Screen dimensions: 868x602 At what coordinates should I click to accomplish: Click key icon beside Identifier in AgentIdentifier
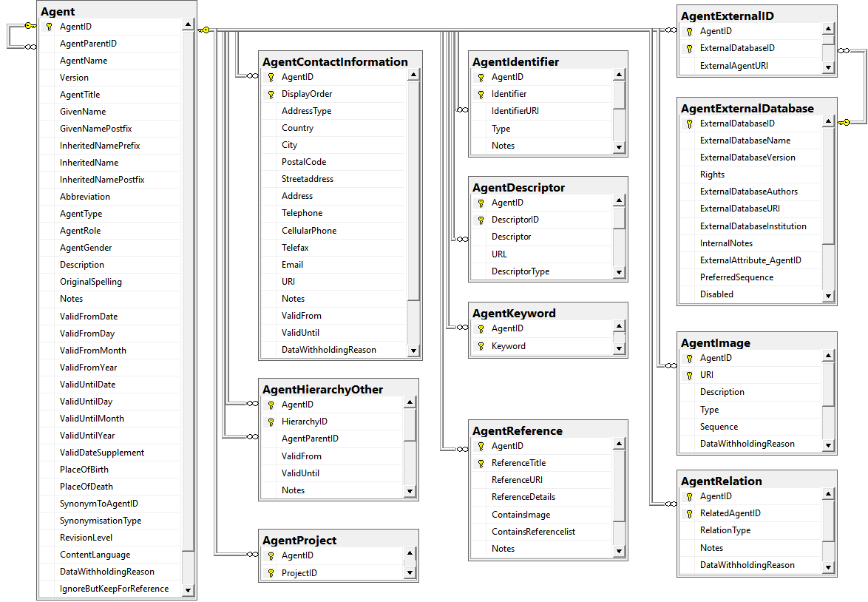[481, 94]
